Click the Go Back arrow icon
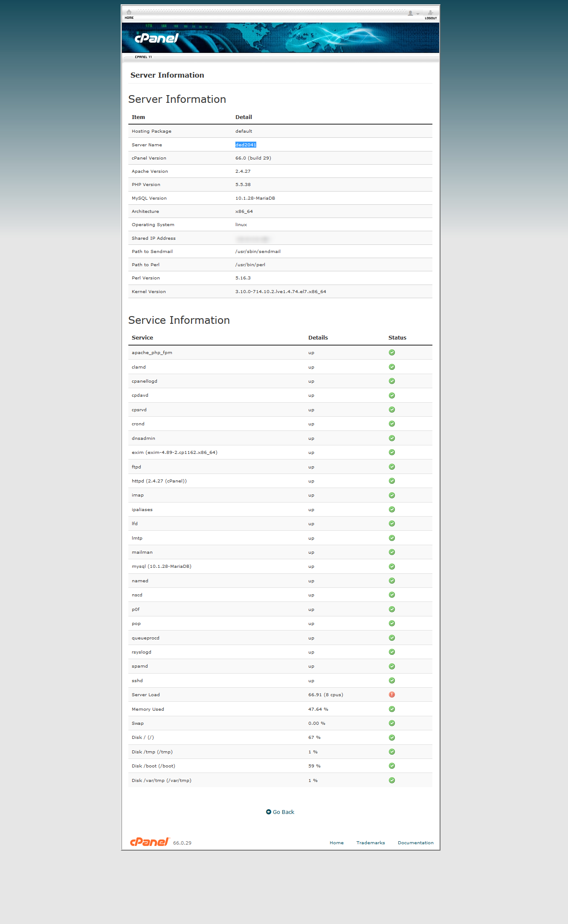 pos(269,812)
